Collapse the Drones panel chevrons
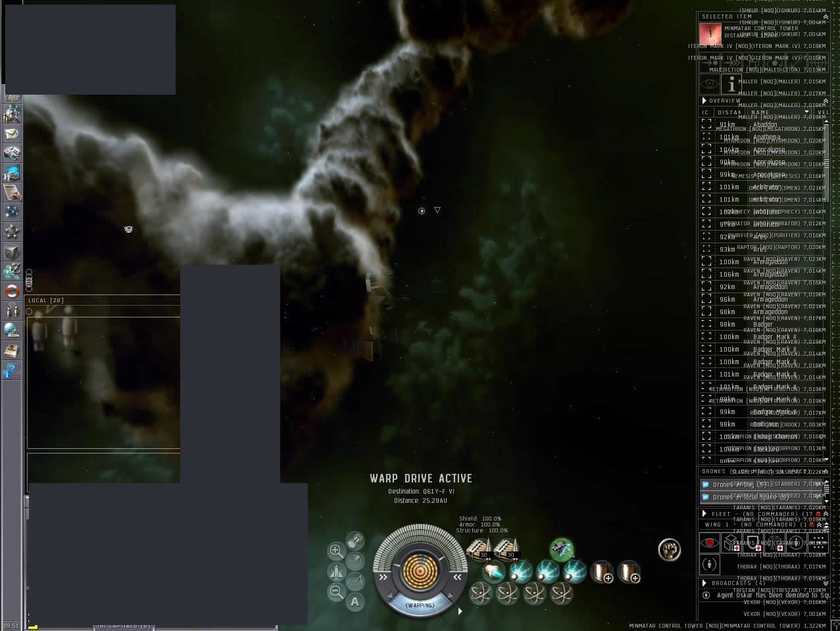This screenshot has width=840, height=631. (x=826, y=471)
